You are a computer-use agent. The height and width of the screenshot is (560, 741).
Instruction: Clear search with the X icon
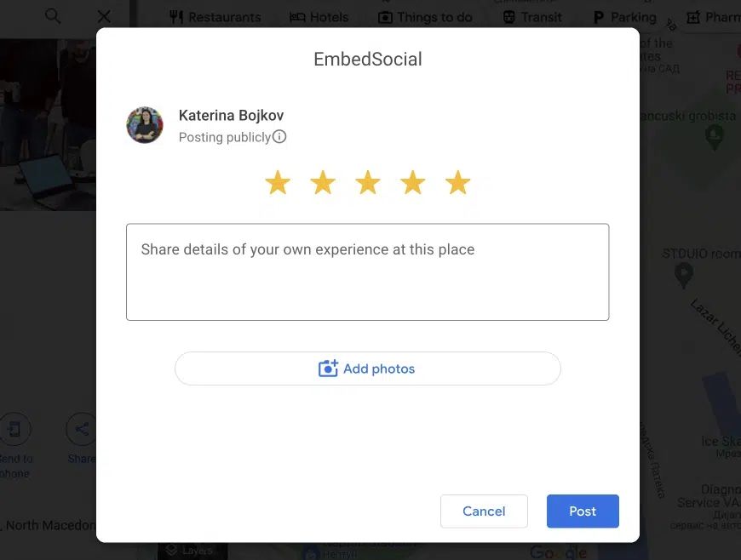[x=104, y=16]
